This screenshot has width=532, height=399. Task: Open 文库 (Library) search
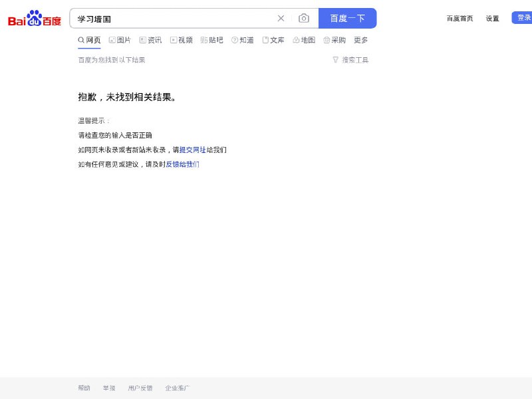pos(277,40)
